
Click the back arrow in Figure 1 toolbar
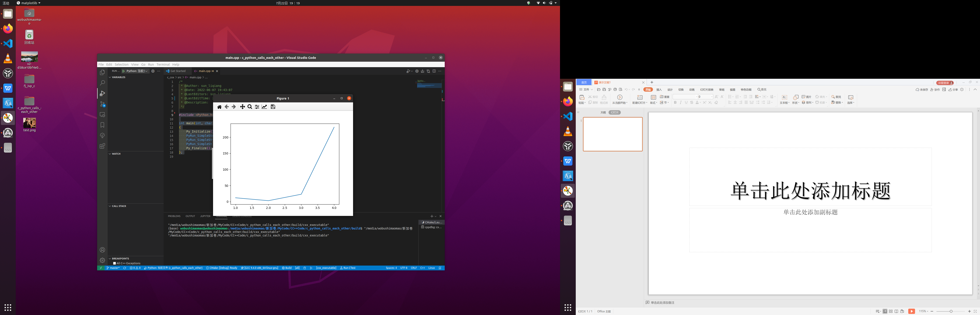pos(226,107)
